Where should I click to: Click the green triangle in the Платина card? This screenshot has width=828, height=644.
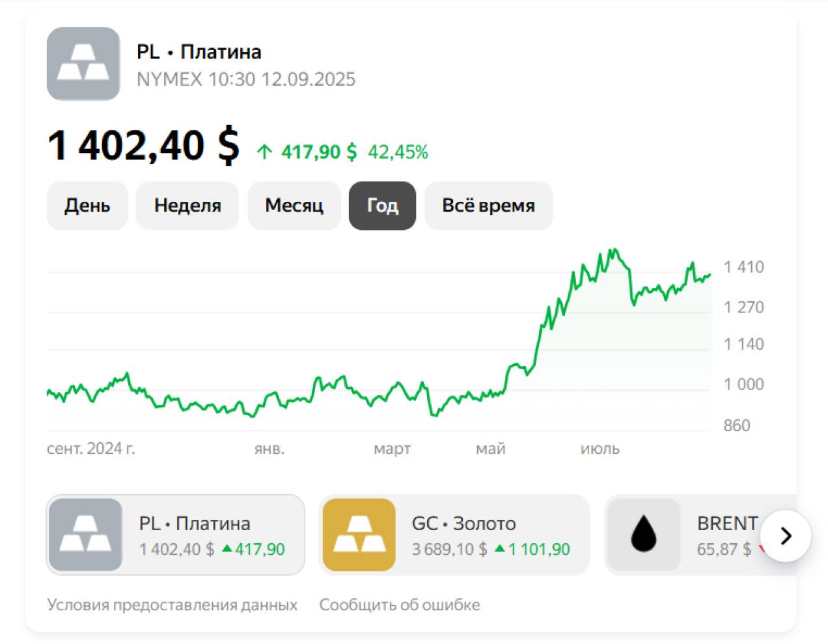pos(227,549)
